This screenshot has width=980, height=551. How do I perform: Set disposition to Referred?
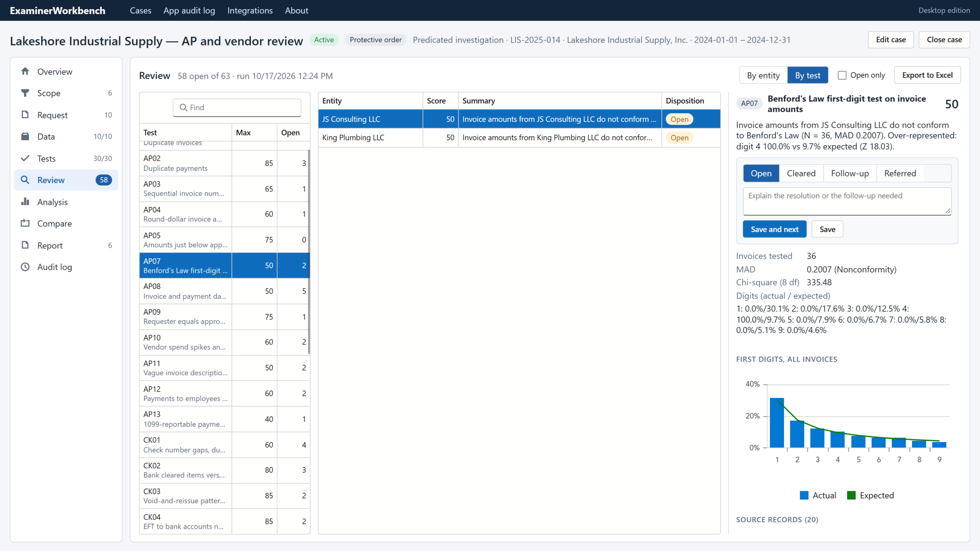pyautogui.click(x=900, y=173)
